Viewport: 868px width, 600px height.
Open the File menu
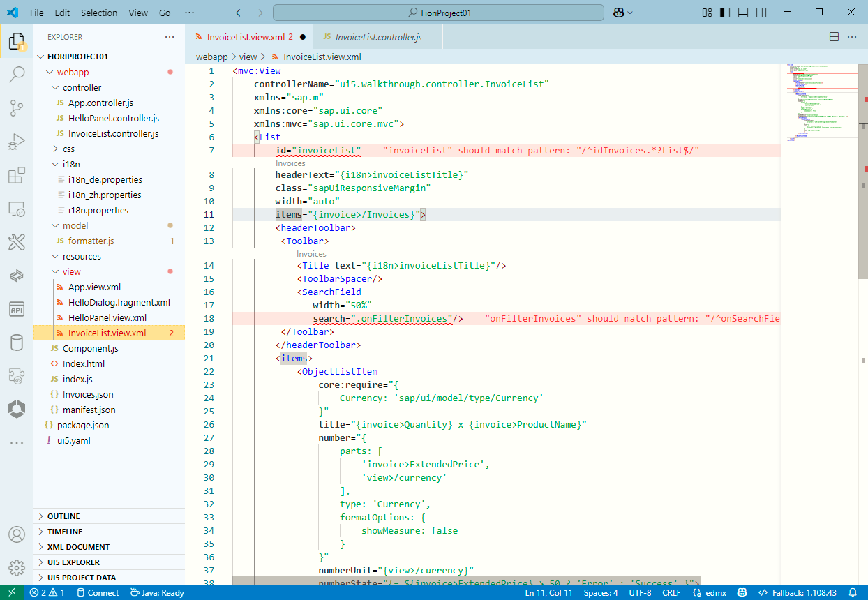click(x=37, y=13)
